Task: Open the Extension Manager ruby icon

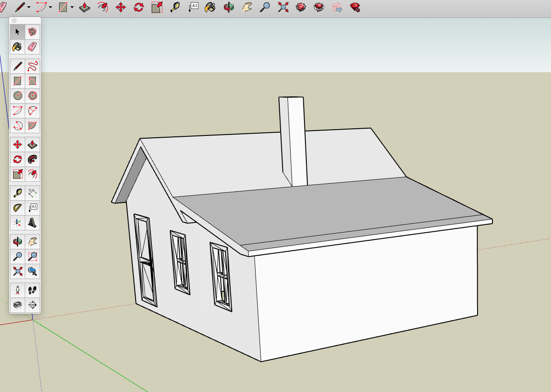Action: 355,7
